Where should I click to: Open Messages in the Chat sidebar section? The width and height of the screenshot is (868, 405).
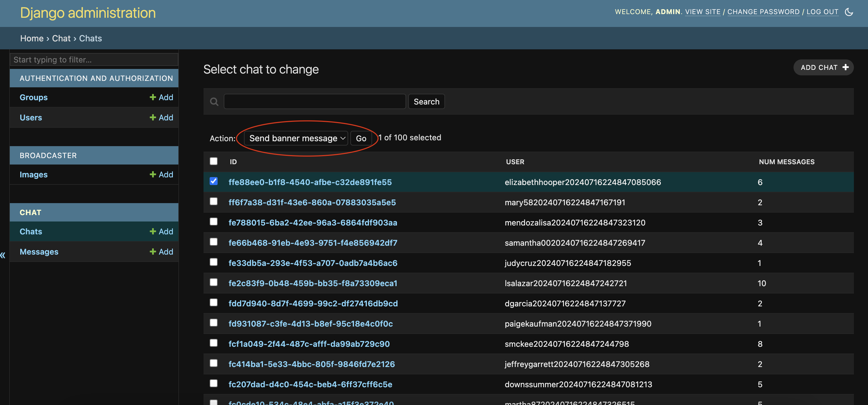click(x=39, y=252)
